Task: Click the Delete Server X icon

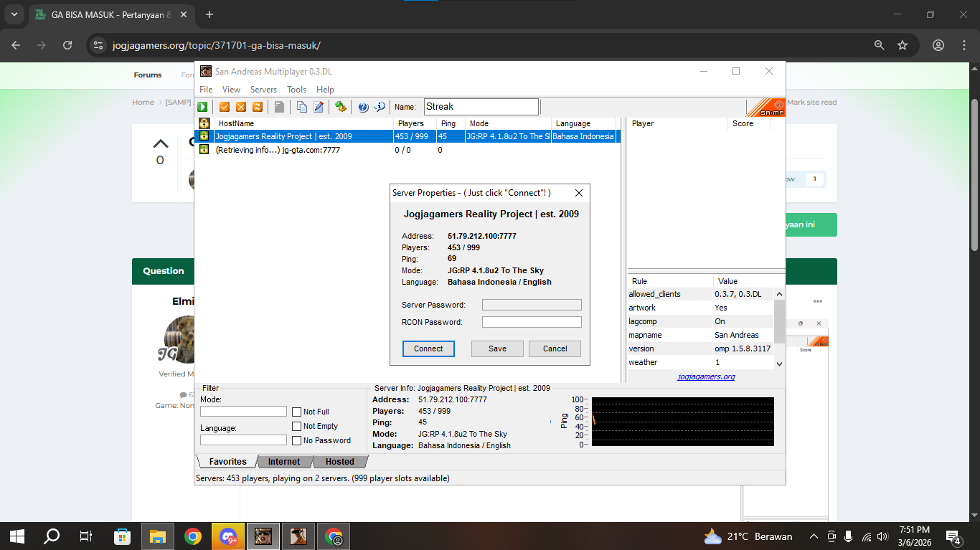Action: click(x=241, y=107)
